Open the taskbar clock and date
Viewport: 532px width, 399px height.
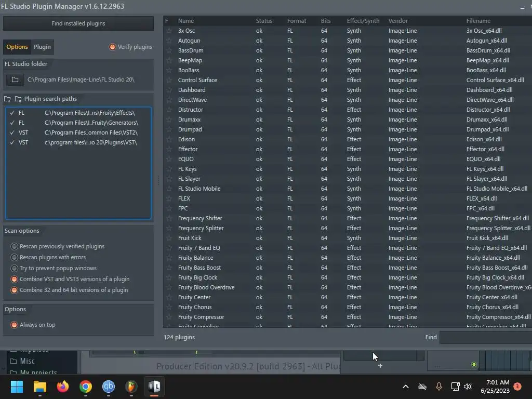[x=495, y=387]
